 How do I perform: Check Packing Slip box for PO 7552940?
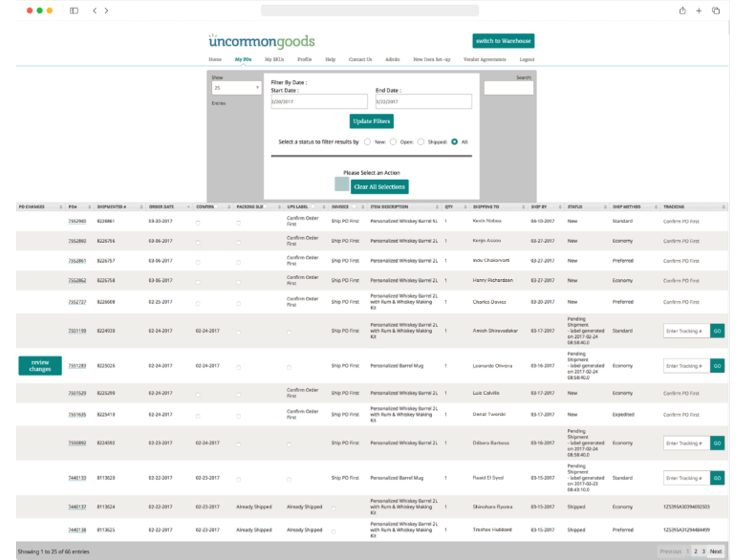click(238, 222)
